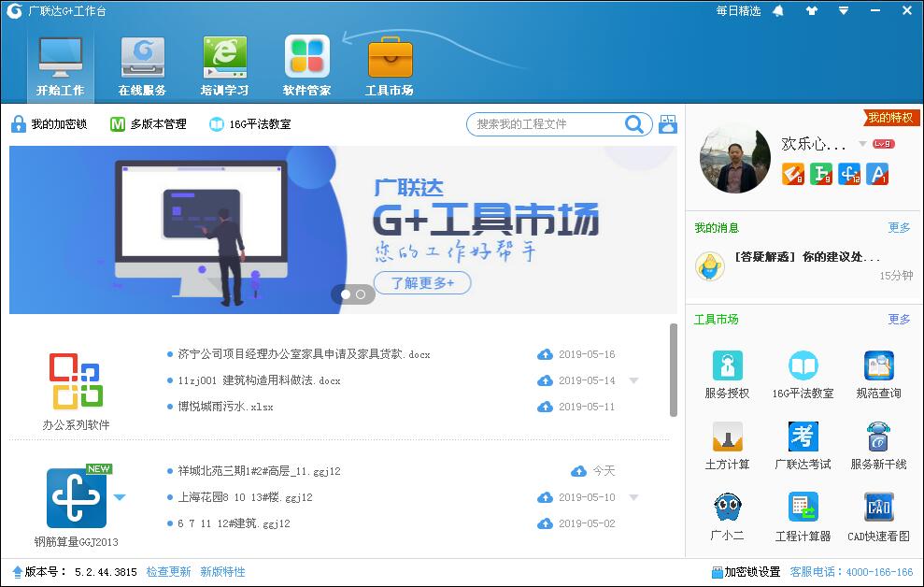The width and height of the screenshot is (924, 587).
Task: Click 更多 next to 我的消息
Action: click(x=899, y=227)
